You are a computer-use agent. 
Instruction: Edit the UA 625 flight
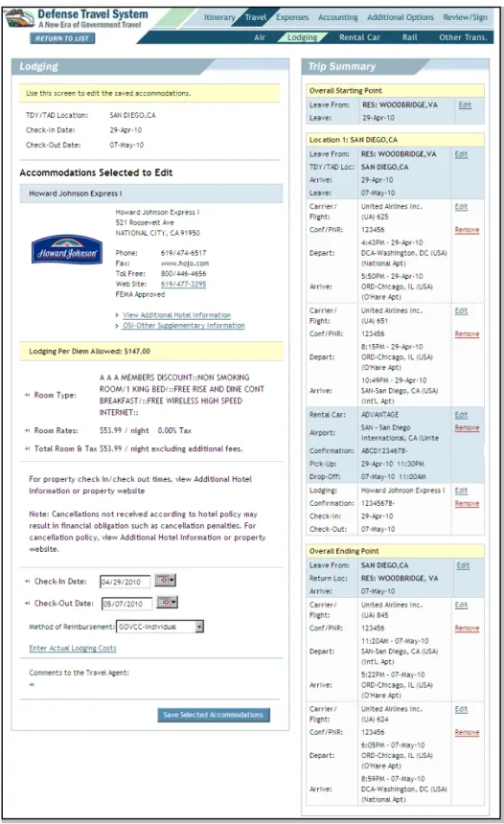[461, 207]
